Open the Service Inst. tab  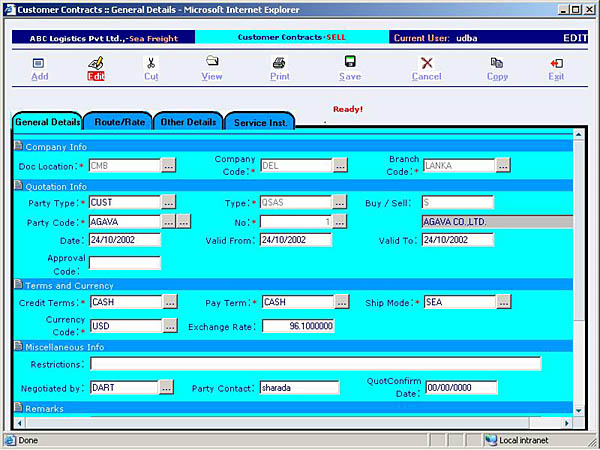point(260,122)
